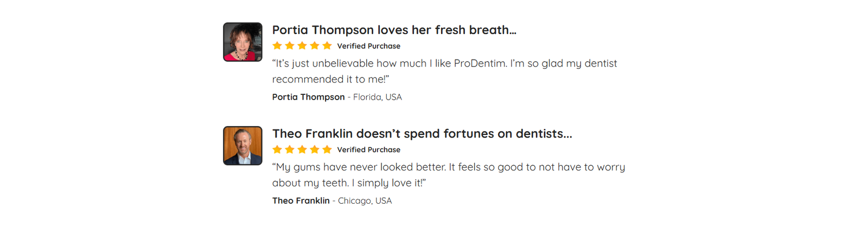The width and height of the screenshot is (868, 227).
Task: Click the fourth star in Theo Franklin's rating
Action: 315,150
